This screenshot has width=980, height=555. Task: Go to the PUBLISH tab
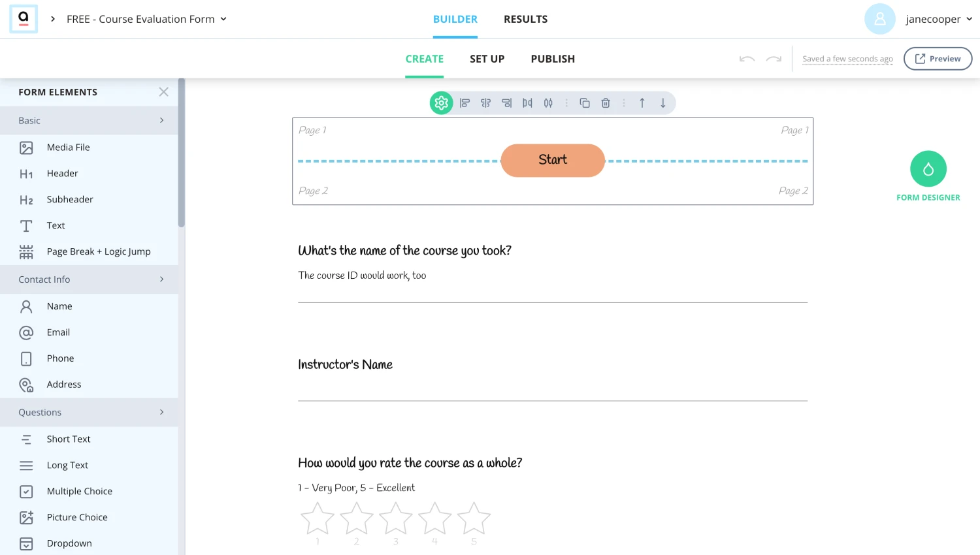pyautogui.click(x=553, y=59)
